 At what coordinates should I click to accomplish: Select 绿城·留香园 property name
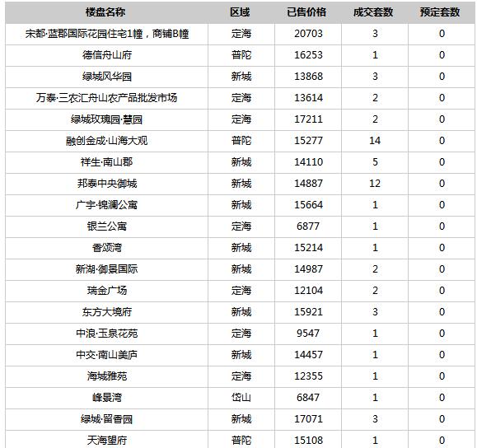click(107, 419)
